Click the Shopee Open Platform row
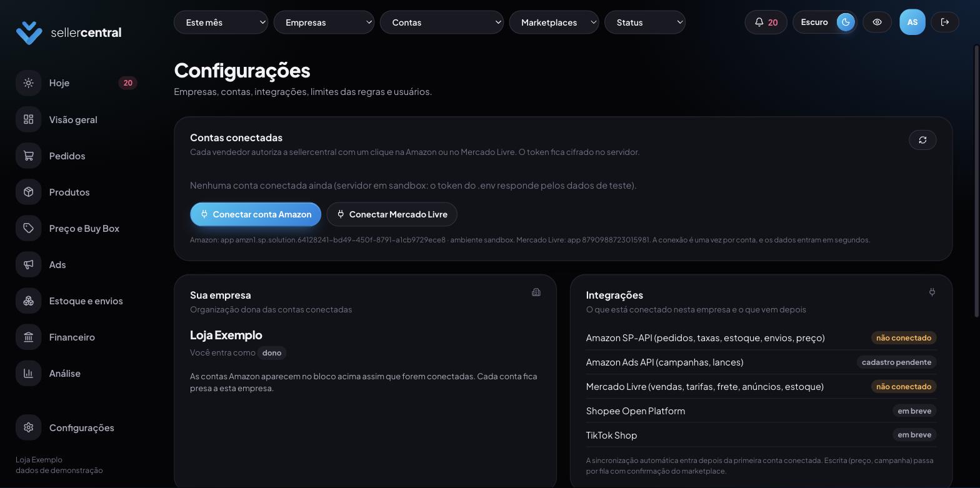 (761, 411)
